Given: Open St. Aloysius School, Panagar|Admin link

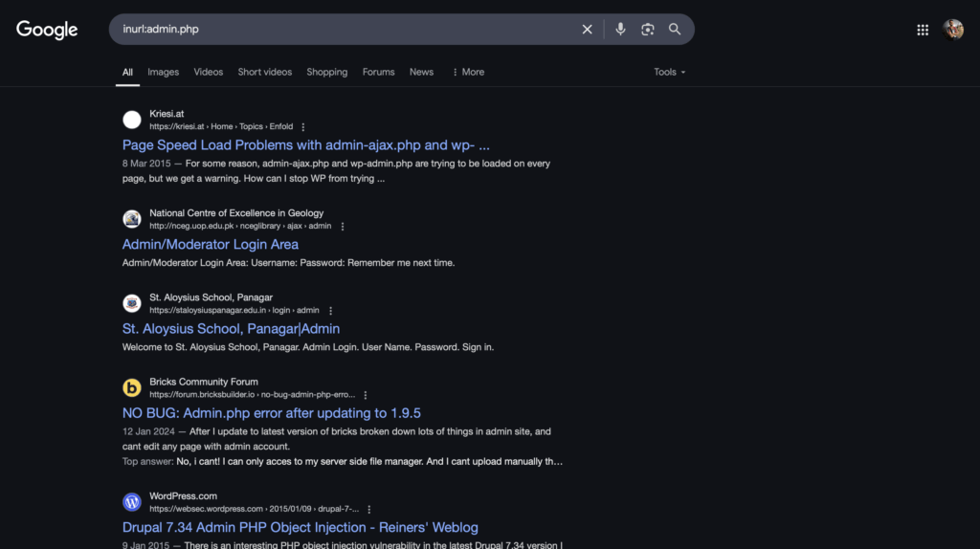Looking at the screenshot, I should 232,328.
